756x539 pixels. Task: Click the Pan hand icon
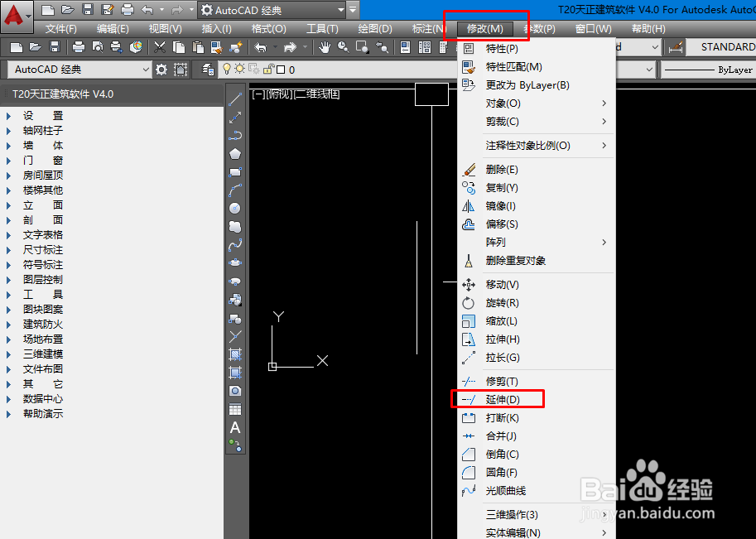pos(325,47)
